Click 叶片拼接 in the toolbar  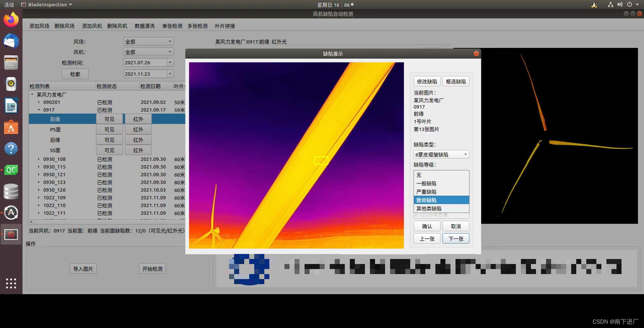point(225,26)
